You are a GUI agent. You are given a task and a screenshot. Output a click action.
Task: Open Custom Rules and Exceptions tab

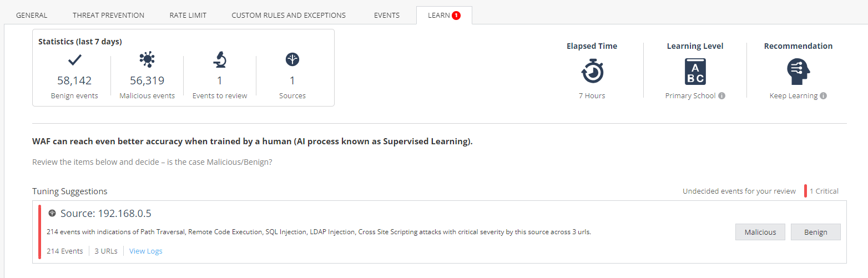(289, 16)
